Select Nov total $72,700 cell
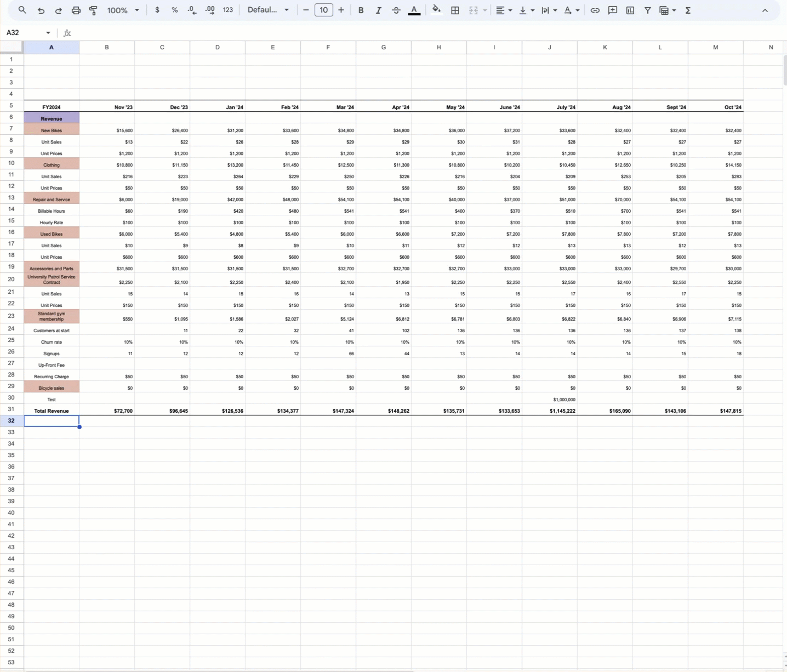The width and height of the screenshot is (787, 672). tap(107, 410)
